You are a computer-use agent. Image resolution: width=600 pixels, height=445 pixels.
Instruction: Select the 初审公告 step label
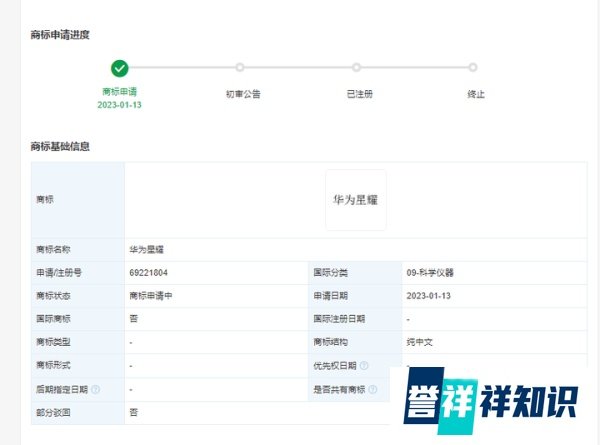pyautogui.click(x=243, y=94)
